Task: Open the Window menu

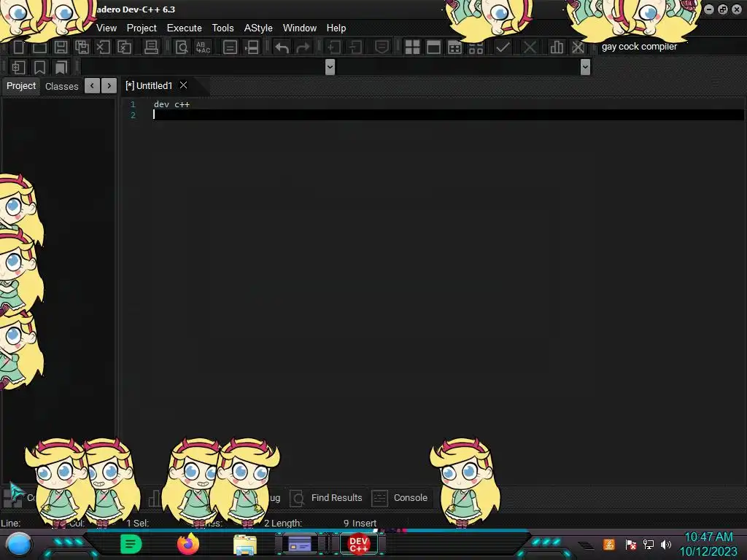Action: click(300, 28)
